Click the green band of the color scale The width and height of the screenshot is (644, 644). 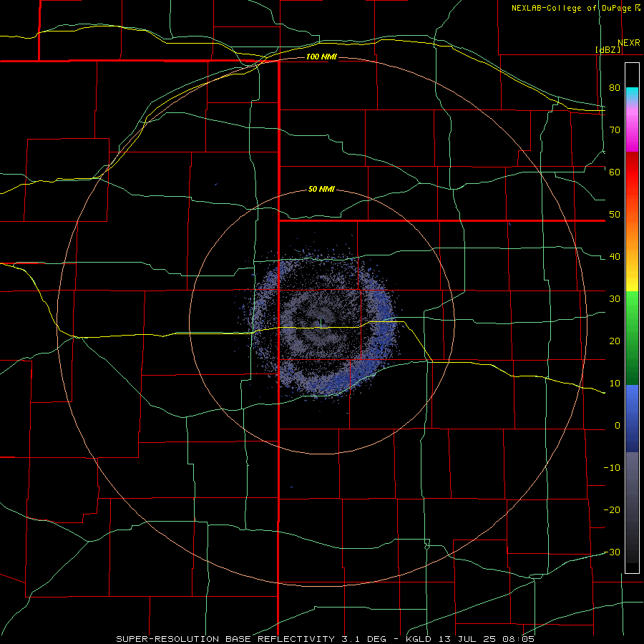pos(632,338)
